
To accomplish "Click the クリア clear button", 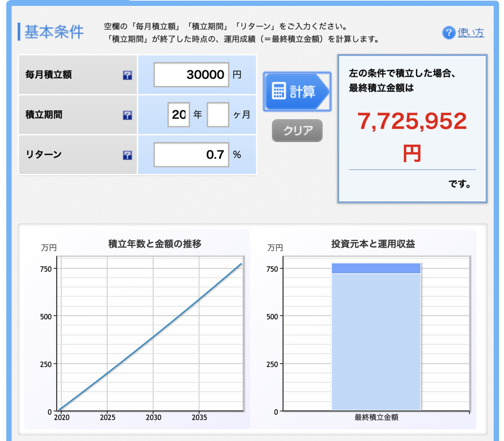I will (x=297, y=131).
